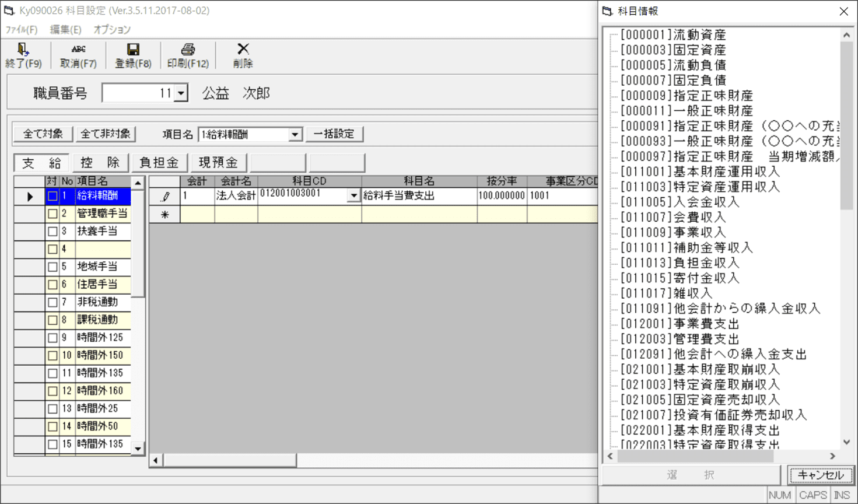Screen dimensions: 858x504
Task: Click the item list scroll-down arrow
Action: click(x=138, y=449)
